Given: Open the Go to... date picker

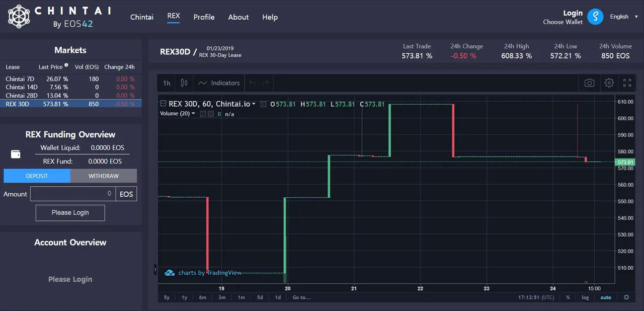Looking at the screenshot, I should [x=301, y=297].
